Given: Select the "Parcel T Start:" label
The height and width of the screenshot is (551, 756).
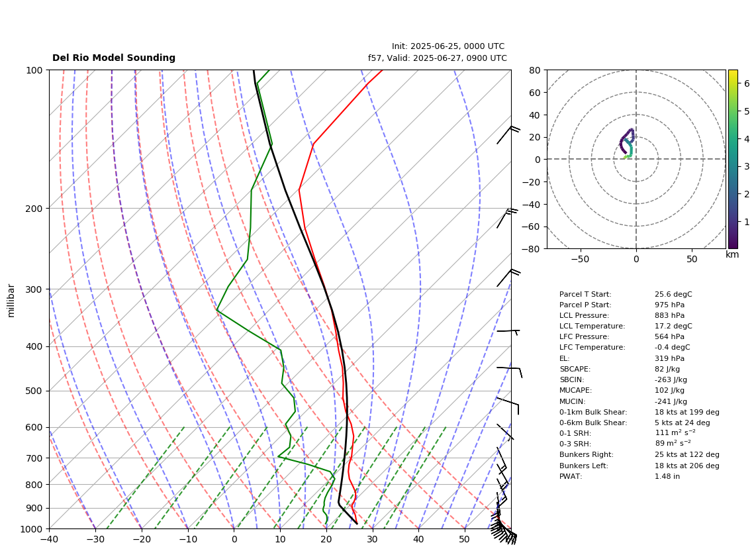Looking at the screenshot, I should (585, 294).
